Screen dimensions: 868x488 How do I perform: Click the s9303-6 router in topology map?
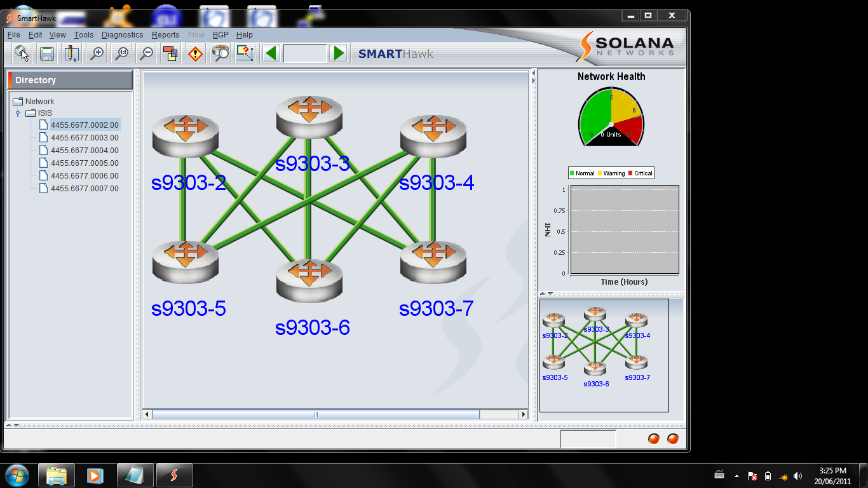tap(309, 280)
